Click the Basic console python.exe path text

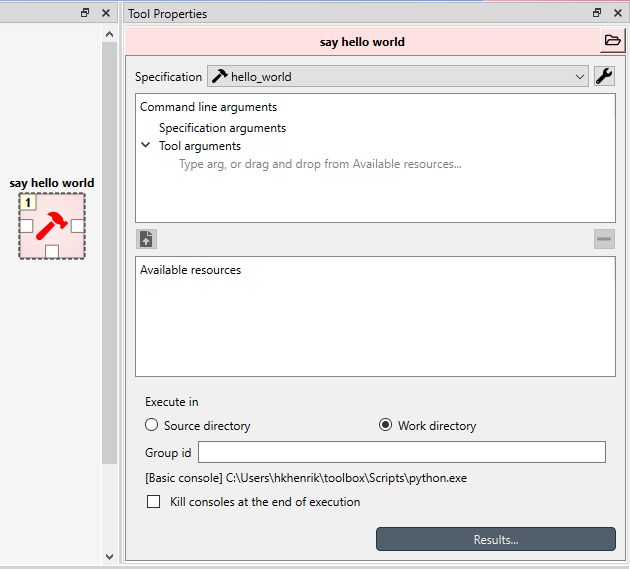pyautogui.click(x=306, y=478)
